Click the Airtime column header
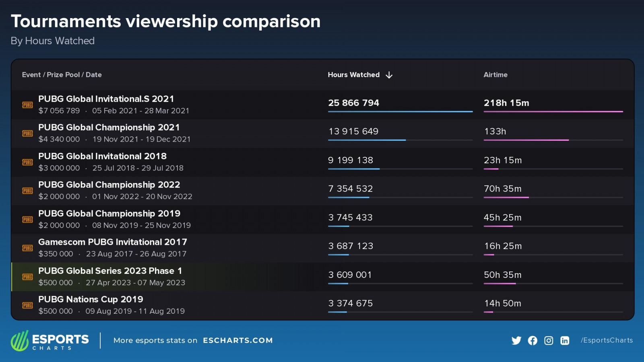Image resolution: width=644 pixels, height=362 pixels. tap(495, 75)
